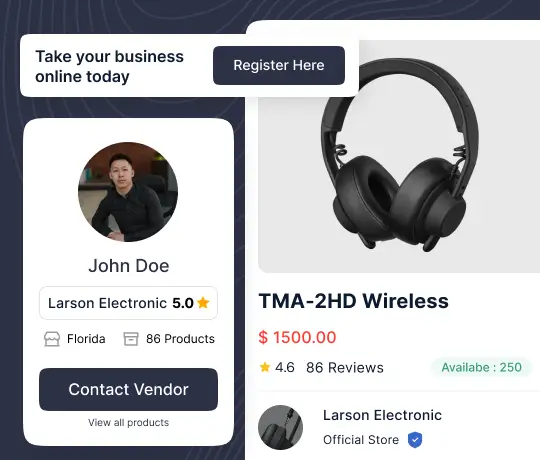Click the 86 Reviews link

(x=345, y=368)
